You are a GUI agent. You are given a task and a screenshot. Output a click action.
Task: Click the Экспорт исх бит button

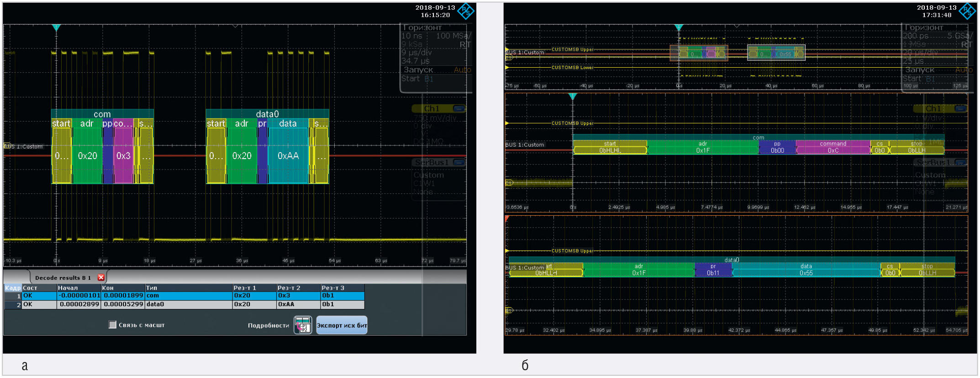[x=342, y=325]
